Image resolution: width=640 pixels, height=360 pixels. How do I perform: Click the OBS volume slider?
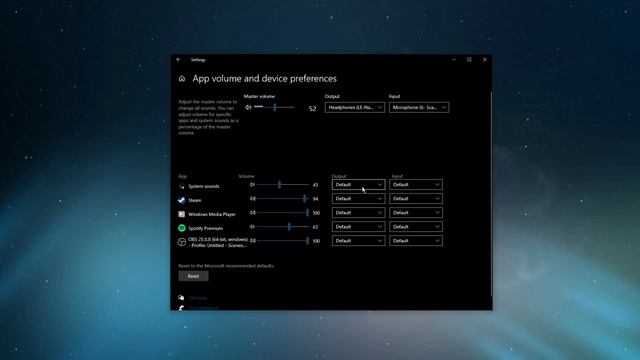(x=283, y=241)
